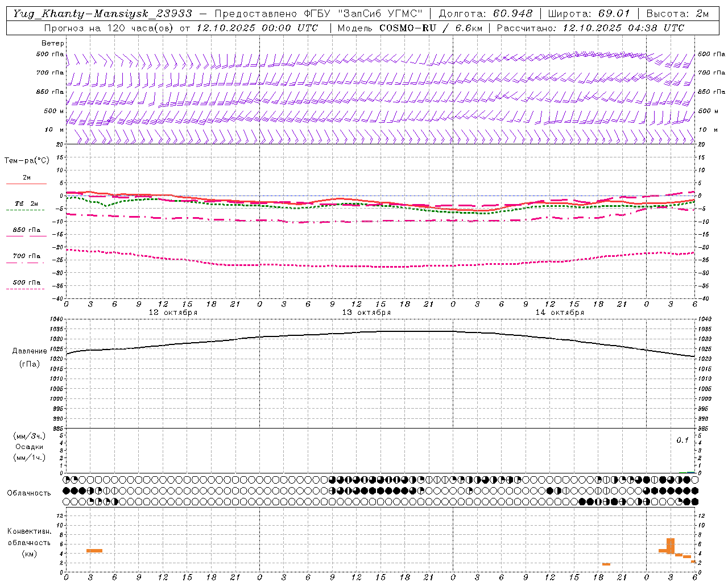Click the small orange bar near 14 октября 18h
Viewport: 728px width, 582px height.
606,564
